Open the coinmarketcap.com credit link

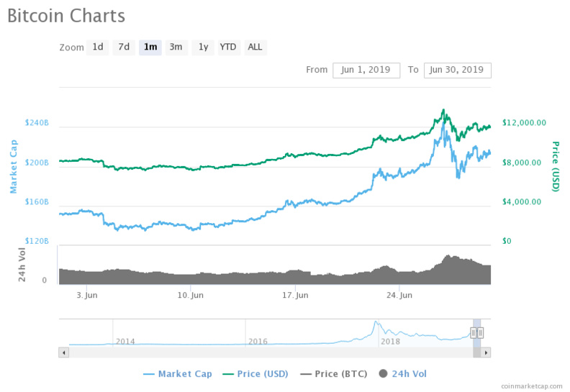[532, 386]
